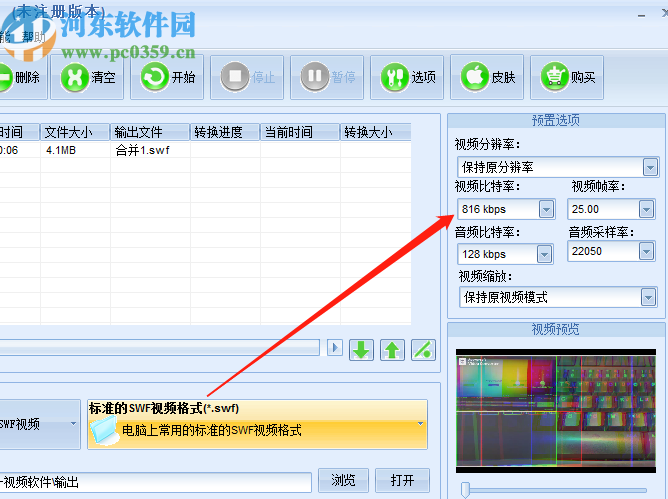Open the 音频采样率 22050 dropdown

[646, 251]
